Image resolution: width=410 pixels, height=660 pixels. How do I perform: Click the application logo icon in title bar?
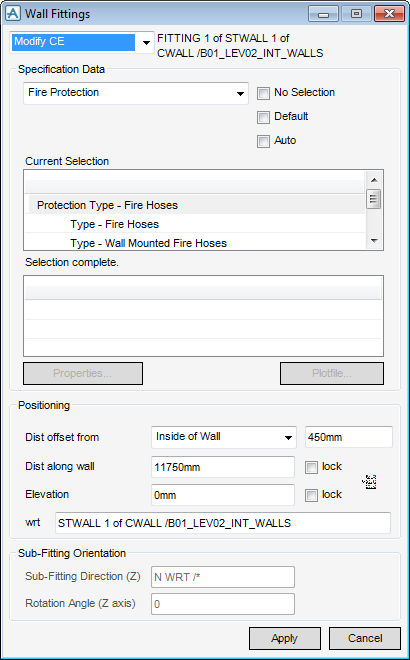(13, 13)
